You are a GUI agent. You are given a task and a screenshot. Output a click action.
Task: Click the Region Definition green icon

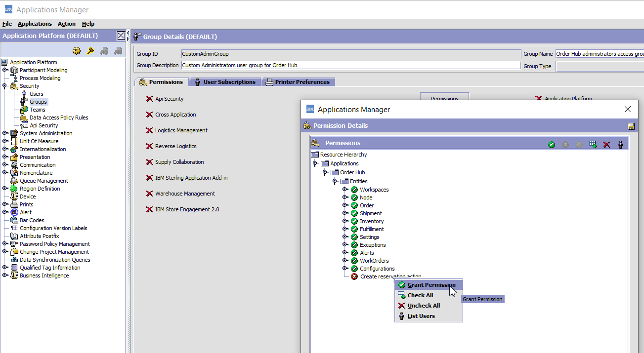pos(14,189)
